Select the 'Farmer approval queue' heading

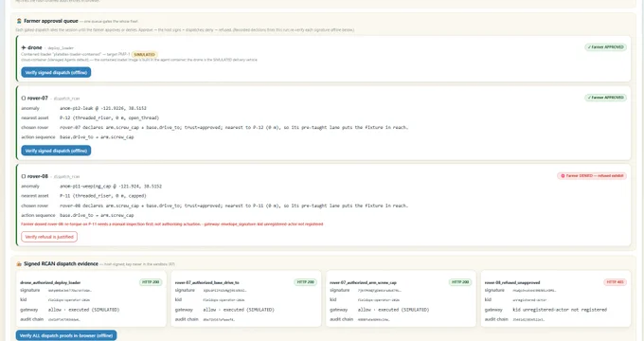point(51,21)
